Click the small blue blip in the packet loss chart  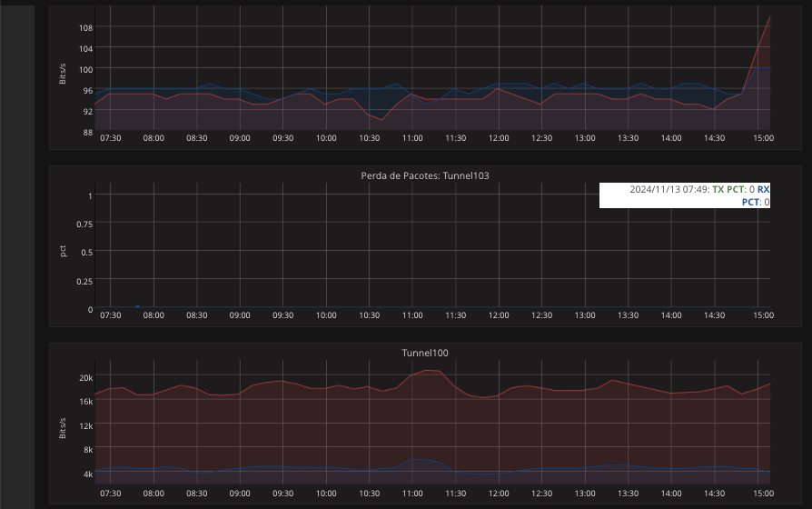tap(137, 307)
